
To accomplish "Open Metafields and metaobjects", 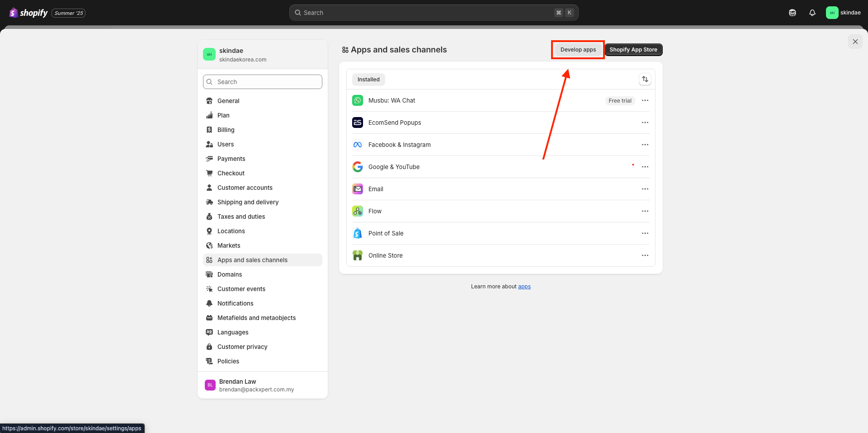I will 263,318.
